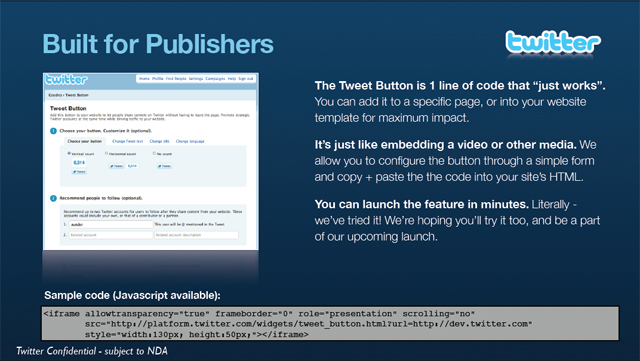Click the 'Related account description' input field
This screenshot has width=640, height=361.
click(196, 235)
